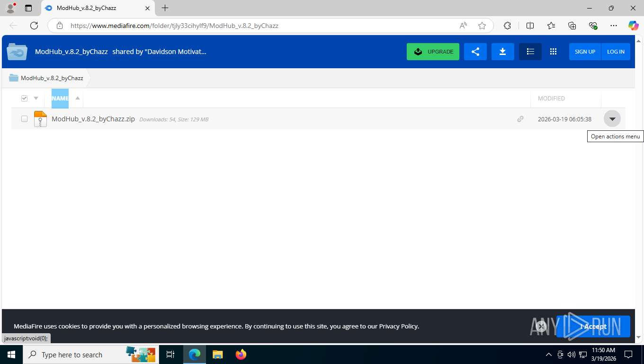This screenshot has width=644, height=364.
Task: Open Read aloud icon in address bar
Action: pos(463,26)
